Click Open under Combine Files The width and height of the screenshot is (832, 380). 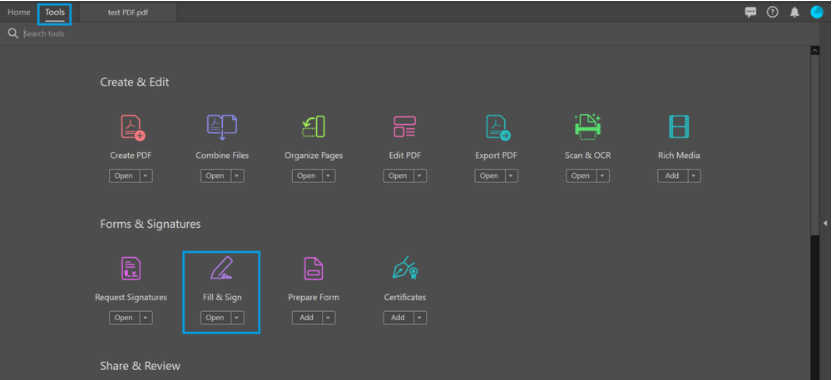click(x=216, y=176)
